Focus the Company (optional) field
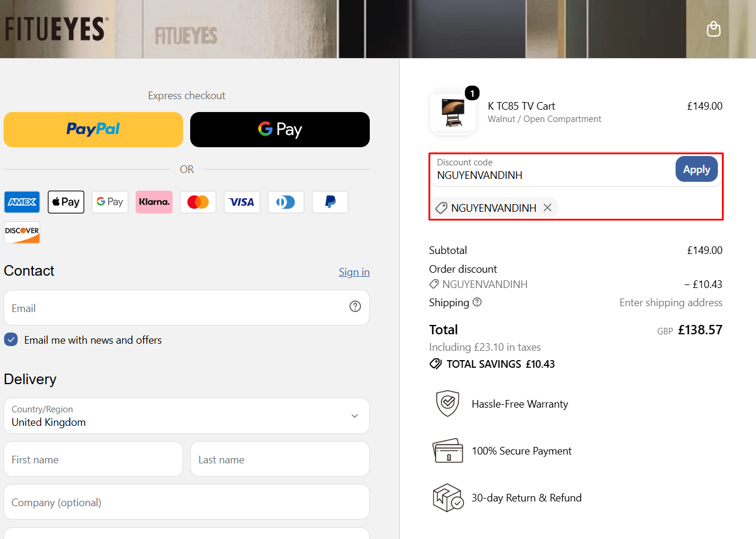The width and height of the screenshot is (756, 539). (x=187, y=502)
